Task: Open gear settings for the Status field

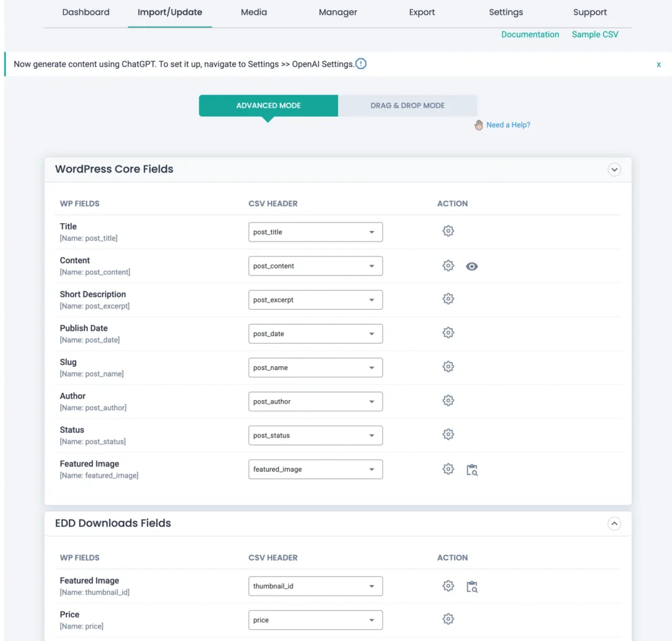Action: [x=448, y=434]
